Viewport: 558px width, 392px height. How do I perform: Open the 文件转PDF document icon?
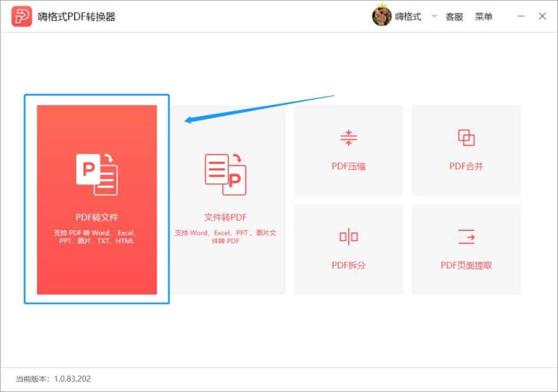tap(225, 174)
